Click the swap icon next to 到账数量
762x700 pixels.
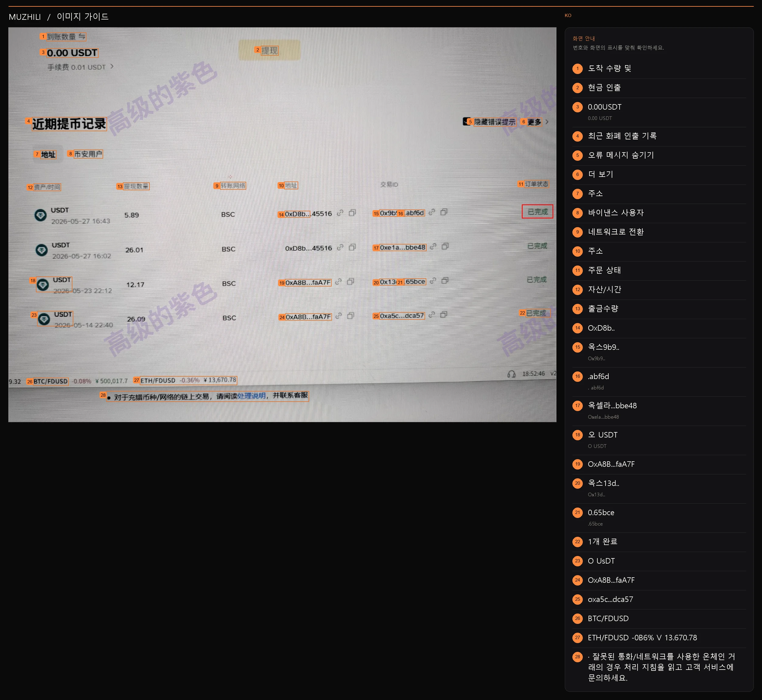(x=82, y=36)
